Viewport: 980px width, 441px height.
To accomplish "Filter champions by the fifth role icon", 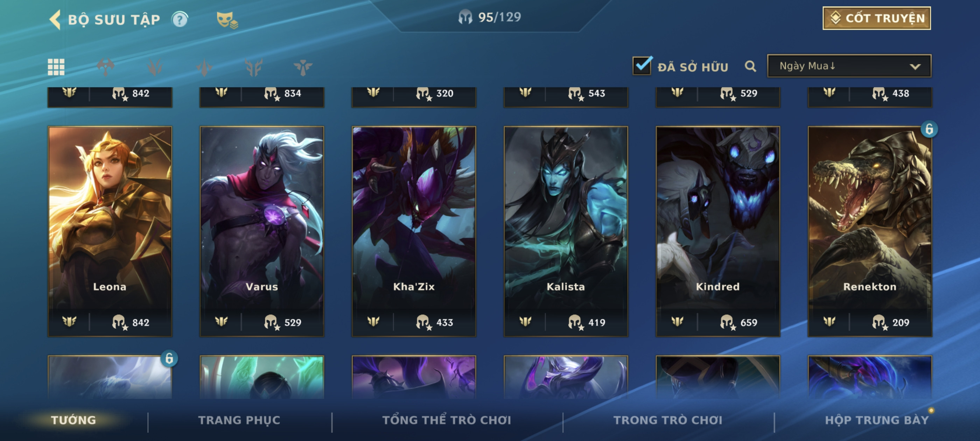I will 303,67.
